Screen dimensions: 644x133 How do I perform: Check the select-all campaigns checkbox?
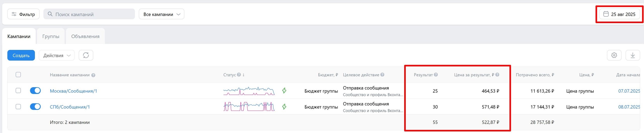pyautogui.click(x=18, y=75)
